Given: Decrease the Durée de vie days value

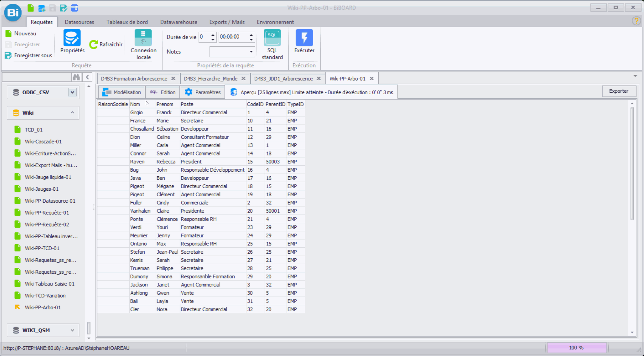Looking at the screenshot, I should (213, 39).
